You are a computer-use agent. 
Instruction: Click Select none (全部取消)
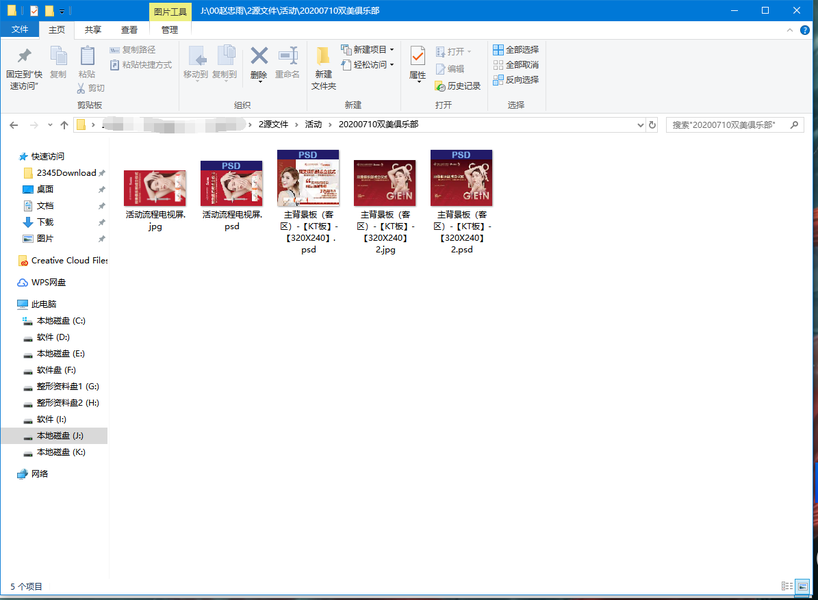point(516,65)
